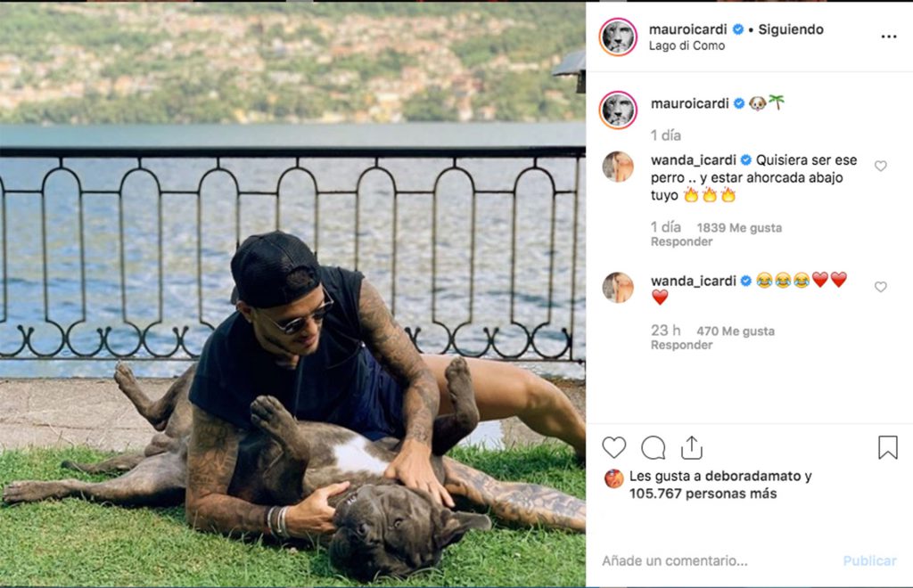Like wanda_icardi's 'Quisiera ser ese perro' comment

pos(881,167)
